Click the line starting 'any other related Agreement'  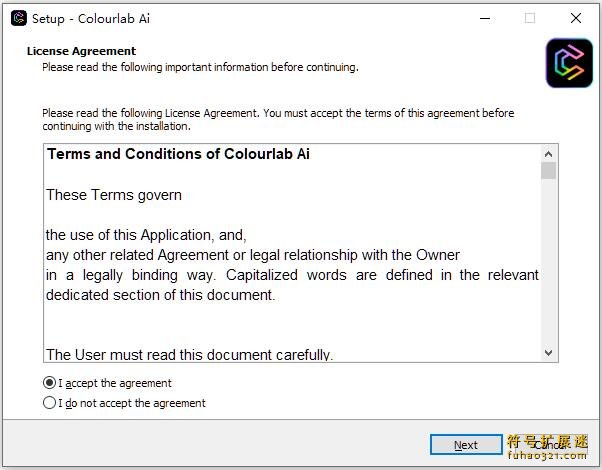pyautogui.click(x=253, y=255)
